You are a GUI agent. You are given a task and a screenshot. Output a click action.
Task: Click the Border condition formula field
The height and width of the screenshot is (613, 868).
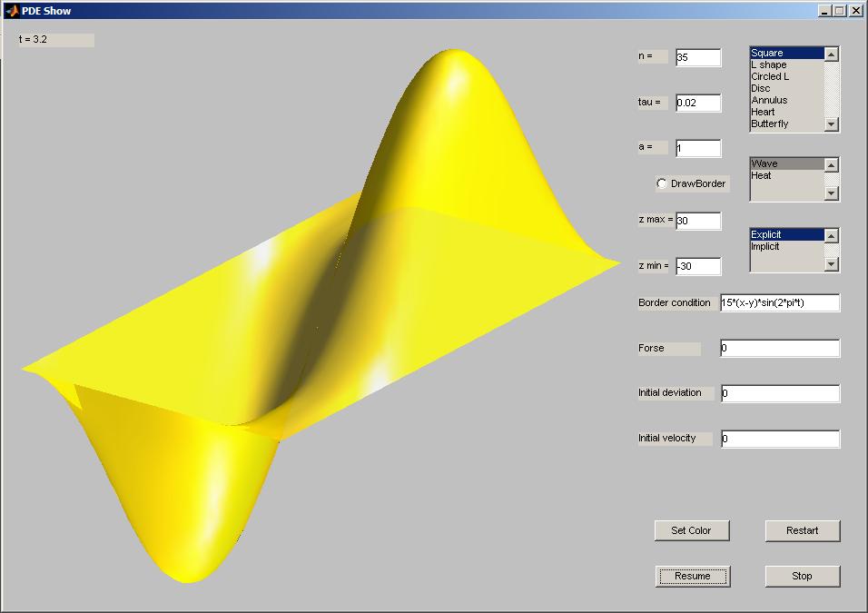tap(780, 302)
